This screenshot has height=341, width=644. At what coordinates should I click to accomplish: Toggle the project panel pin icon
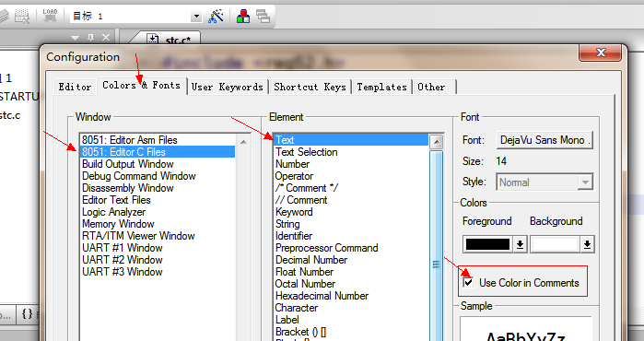(91, 38)
